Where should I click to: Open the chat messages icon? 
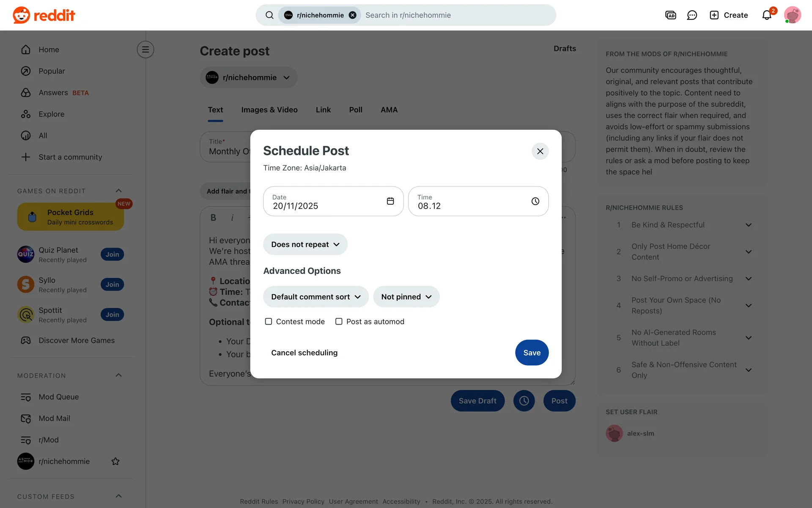[692, 15]
